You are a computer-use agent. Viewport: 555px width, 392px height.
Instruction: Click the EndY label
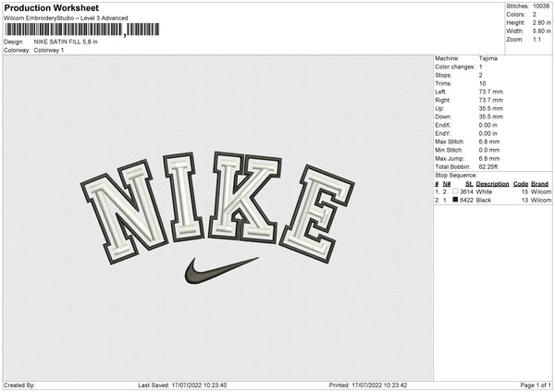[443, 133]
